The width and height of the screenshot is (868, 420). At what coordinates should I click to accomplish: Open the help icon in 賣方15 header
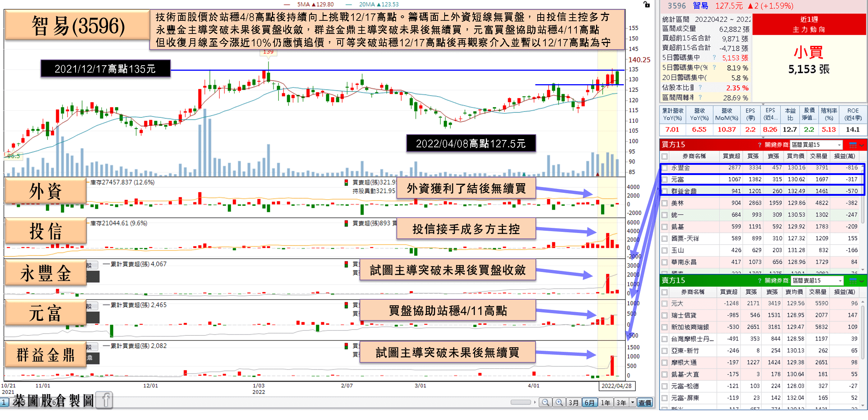(760, 281)
